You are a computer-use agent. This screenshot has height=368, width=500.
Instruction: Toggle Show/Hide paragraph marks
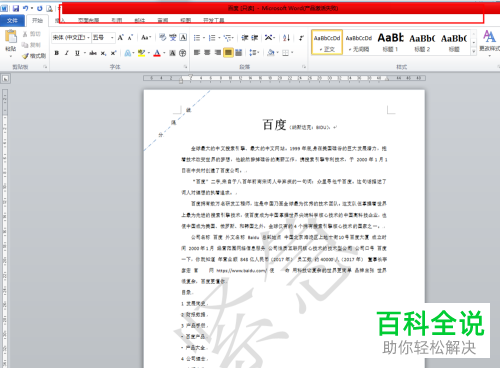tap(301, 38)
